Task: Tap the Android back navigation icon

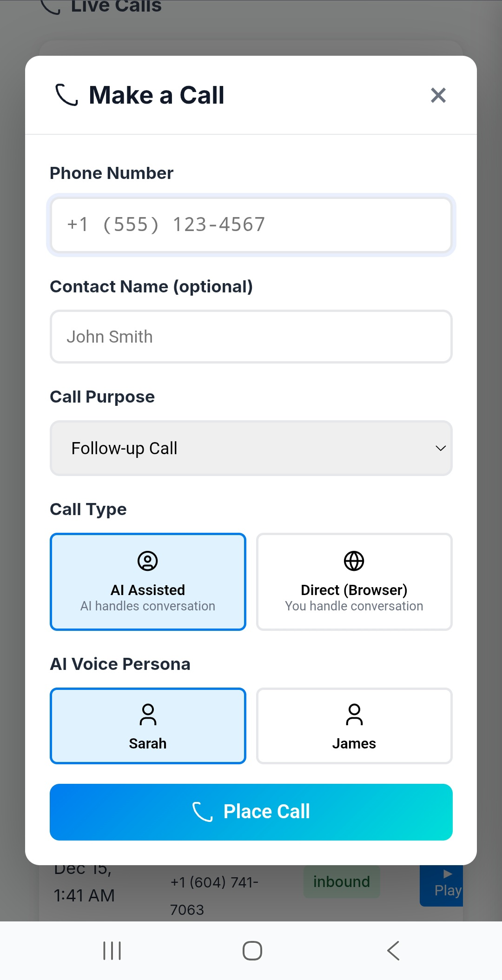Action: (x=393, y=950)
